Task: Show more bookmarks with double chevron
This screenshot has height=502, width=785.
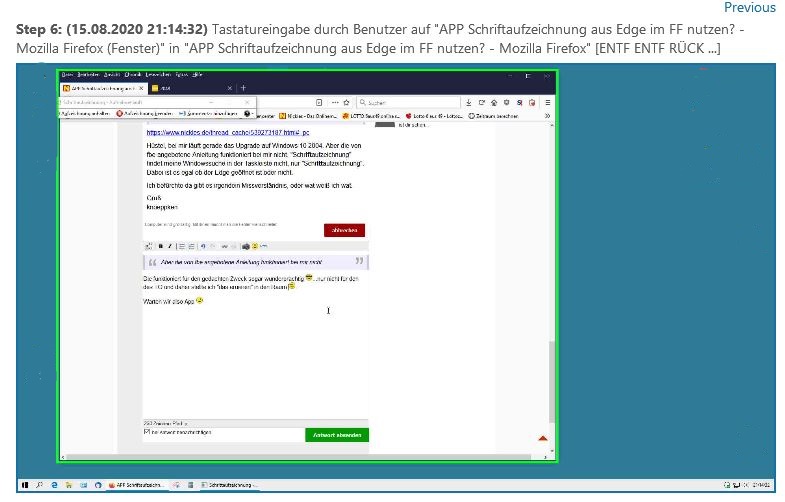Action: click(x=548, y=116)
